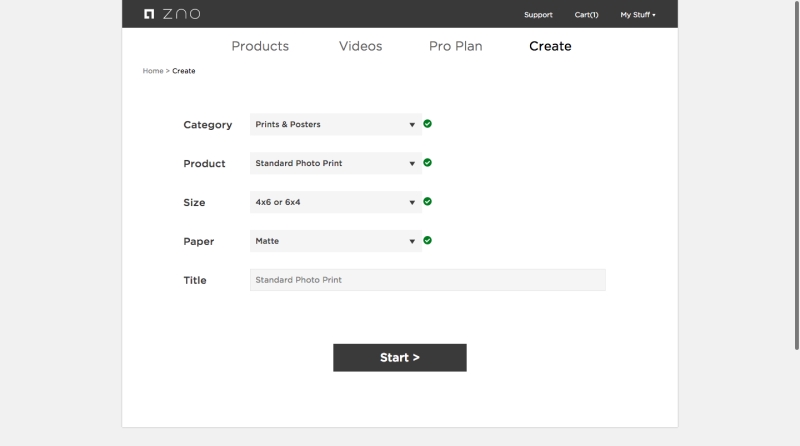Open the Category dropdown showing Prints & Posters

point(336,125)
